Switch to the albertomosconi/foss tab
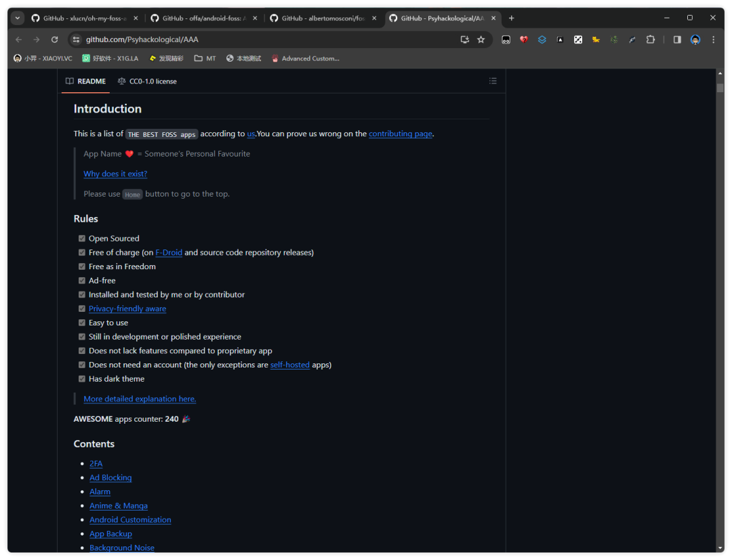 (x=323, y=18)
